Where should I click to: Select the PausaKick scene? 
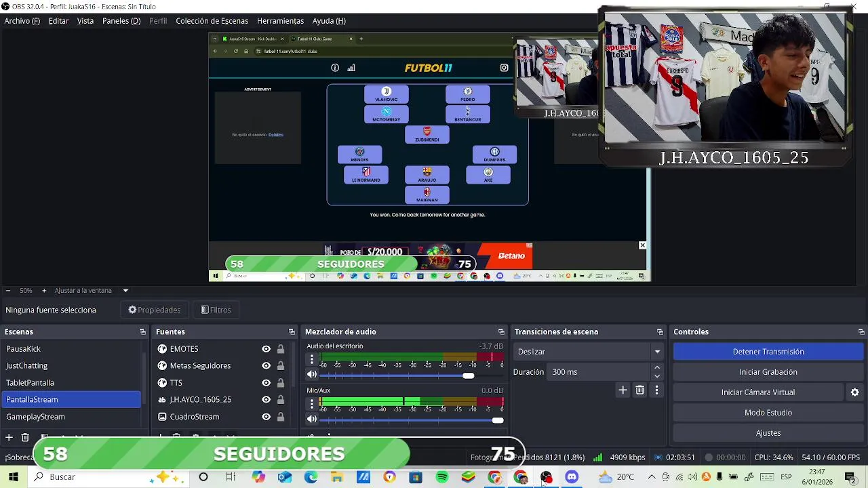(71, 349)
